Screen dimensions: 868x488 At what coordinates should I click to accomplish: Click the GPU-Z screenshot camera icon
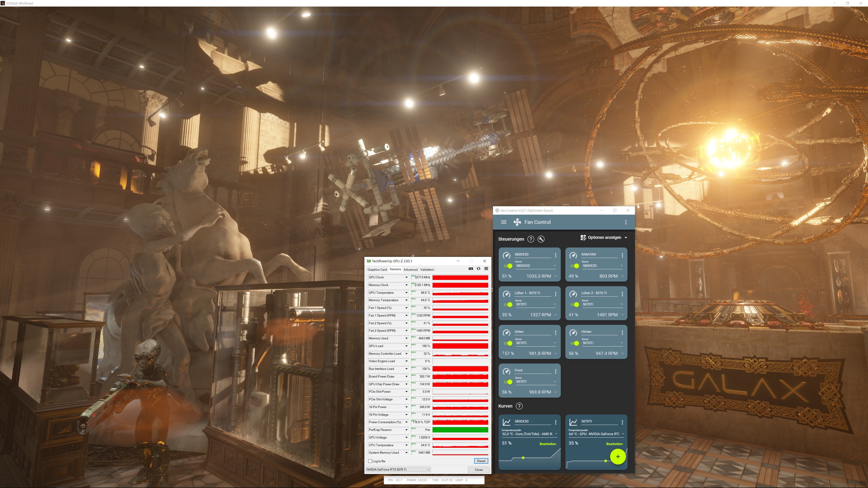pos(471,269)
